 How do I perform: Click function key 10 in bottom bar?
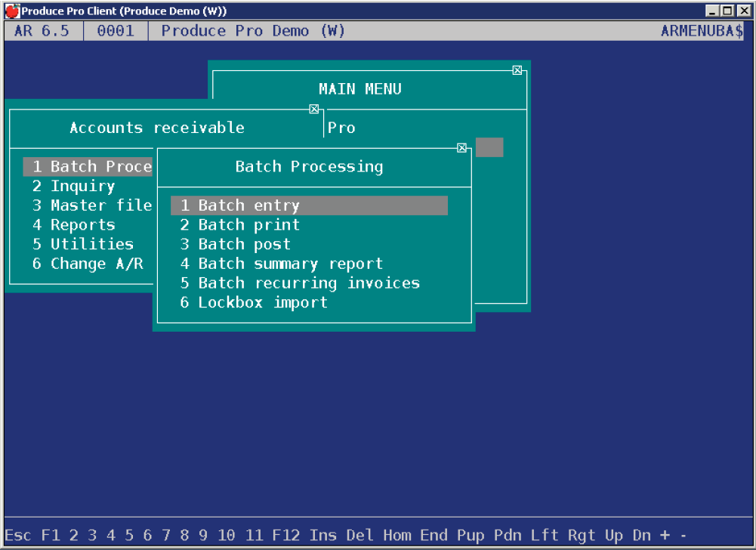coord(226,535)
